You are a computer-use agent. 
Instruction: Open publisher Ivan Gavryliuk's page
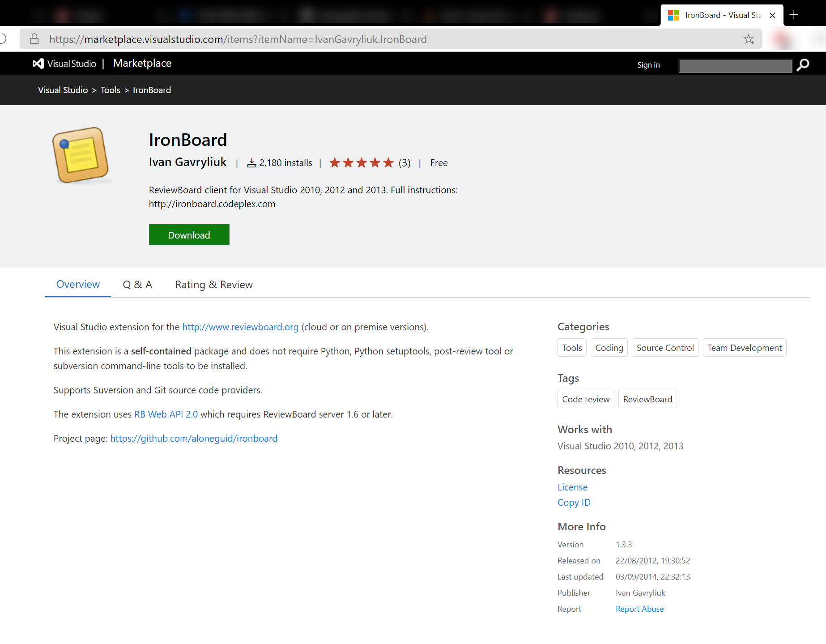(187, 162)
